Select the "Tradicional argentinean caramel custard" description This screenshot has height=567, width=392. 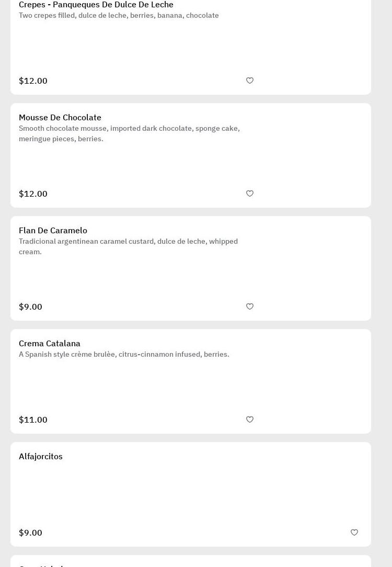click(x=128, y=246)
